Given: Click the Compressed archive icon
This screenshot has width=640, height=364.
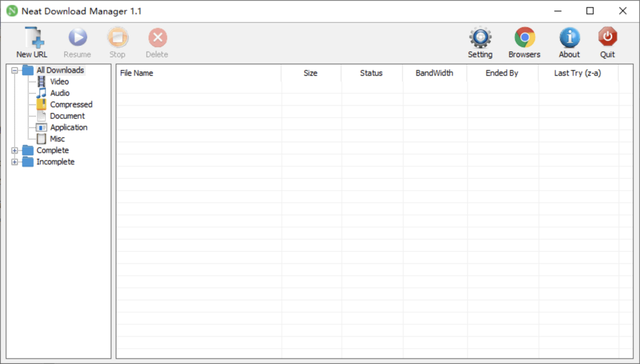Looking at the screenshot, I should pos(41,104).
